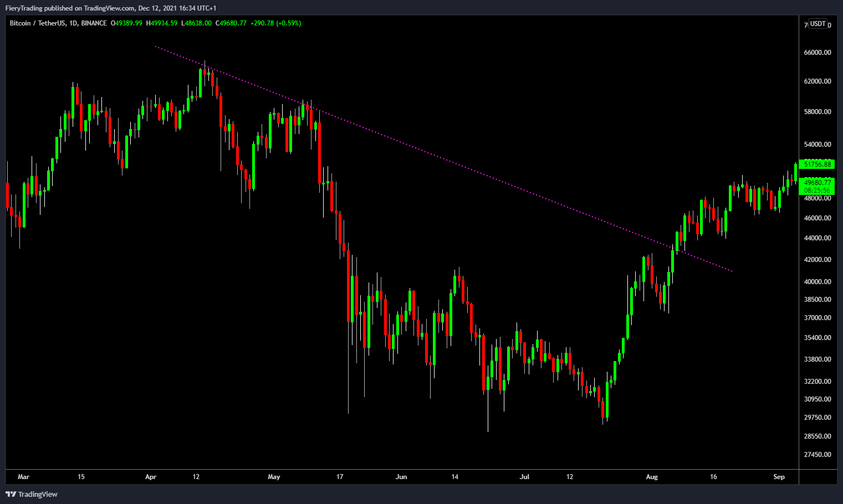Click the 40000.00 price axis label
This screenshot has height=504, width=843.
click(x=818, y=281)
